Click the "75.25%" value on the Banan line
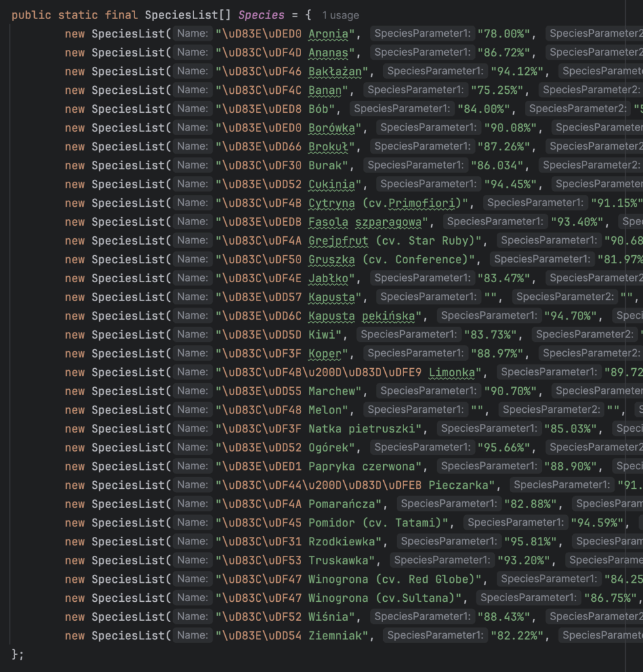The image size is (643, 672). (500, 90)
